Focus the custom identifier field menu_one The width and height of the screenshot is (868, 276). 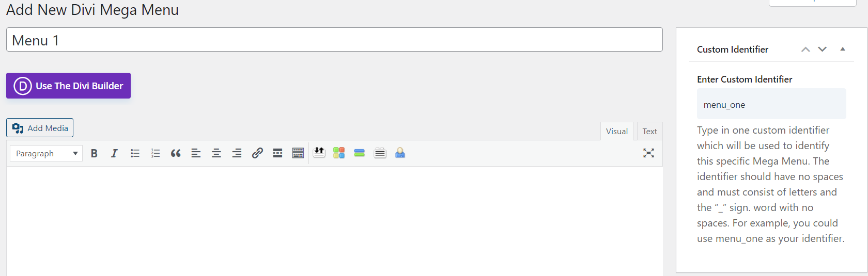(771, 104)
